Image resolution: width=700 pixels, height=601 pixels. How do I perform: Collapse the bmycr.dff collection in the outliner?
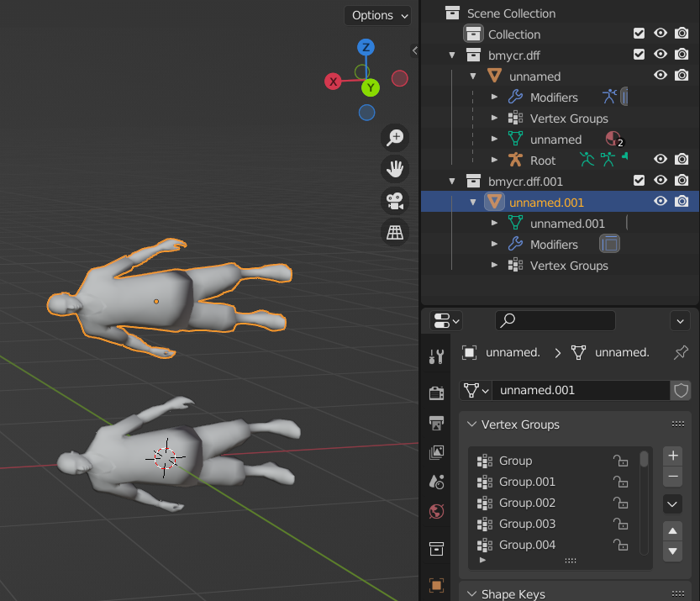point(451,55)
